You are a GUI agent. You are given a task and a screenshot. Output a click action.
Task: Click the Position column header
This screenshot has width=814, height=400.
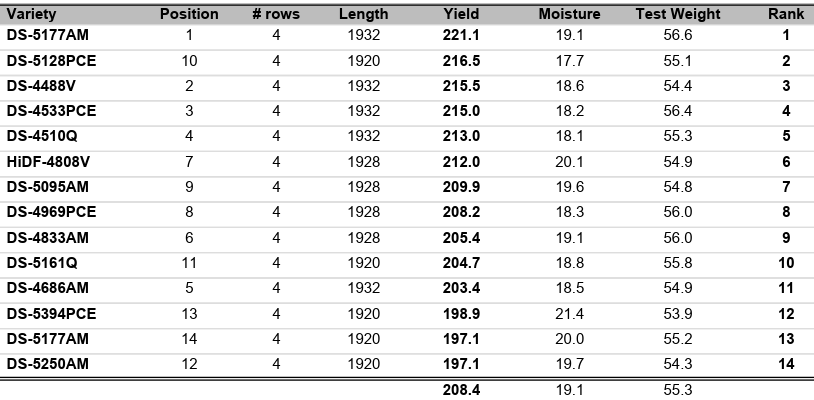(x=189, y=14)
